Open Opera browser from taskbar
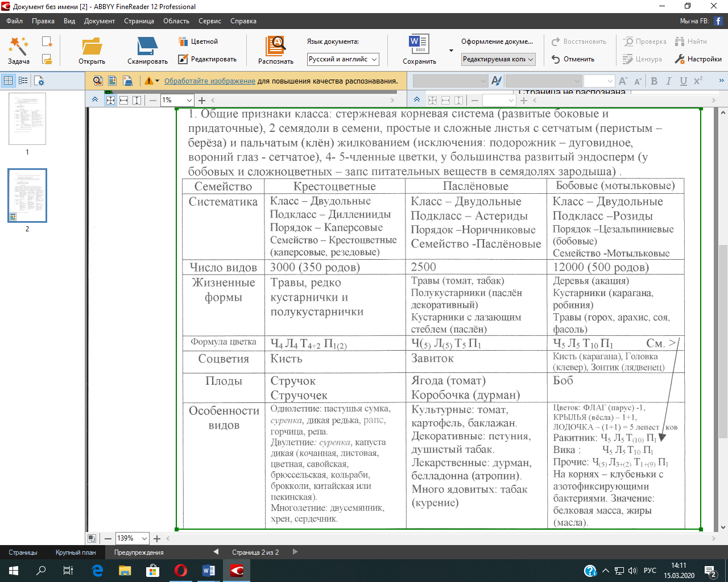Viewport: 728px width, 582px height. [x=181, y=571]
